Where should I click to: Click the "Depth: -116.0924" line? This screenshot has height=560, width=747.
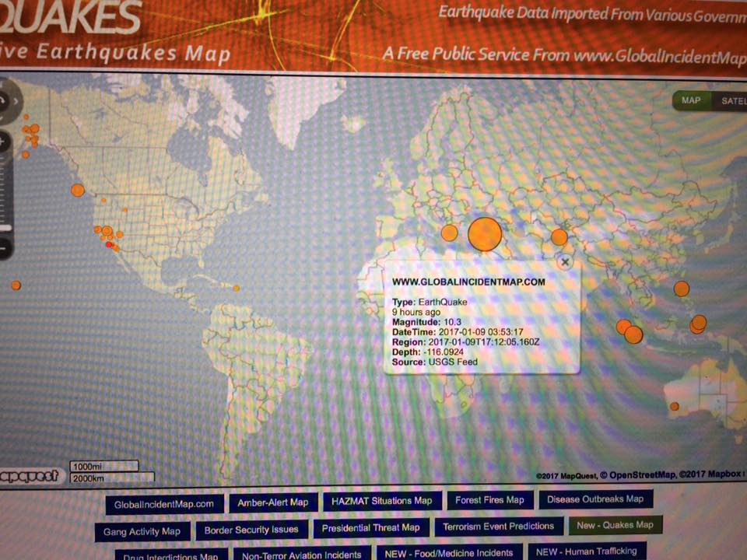coord(427,352)
